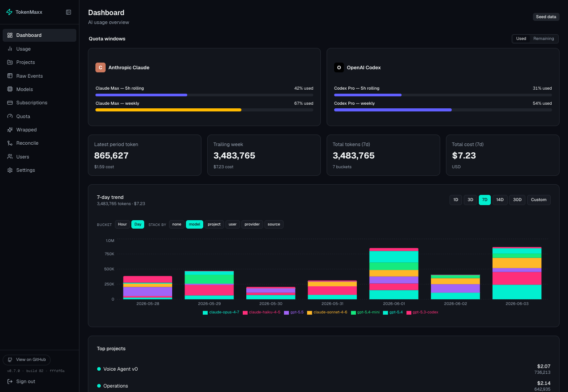Switch quota view to Remaining

pyautogui.click(x=544, y=39)
